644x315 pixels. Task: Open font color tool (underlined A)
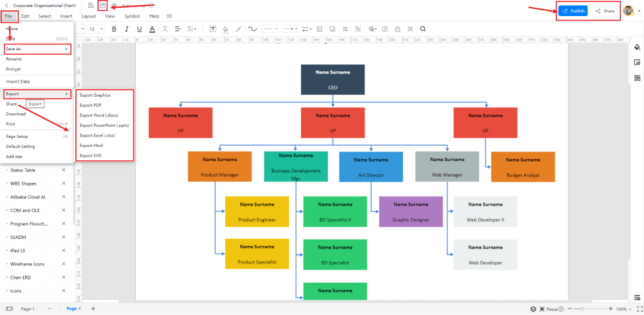(152, 29)
